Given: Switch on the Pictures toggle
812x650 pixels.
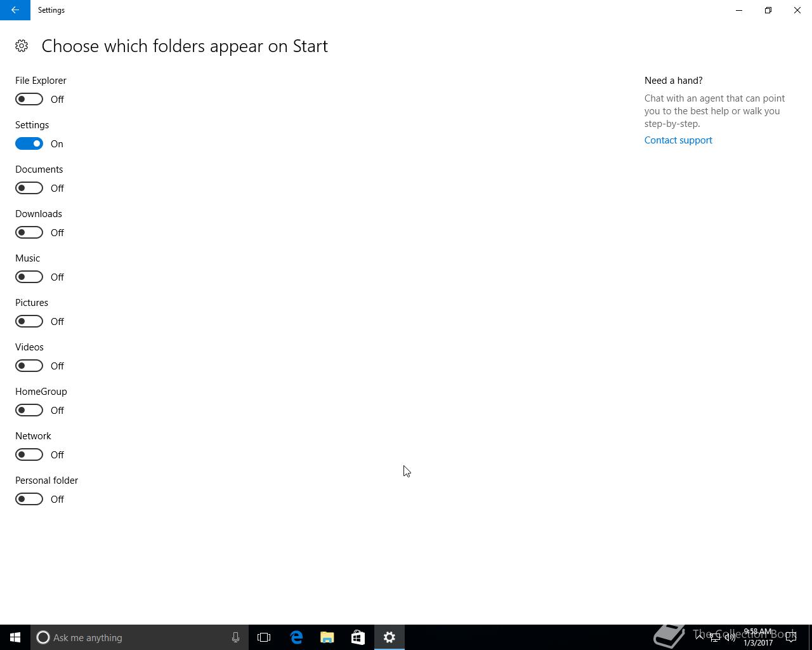Looking at the screenshot, I should 29,321.
